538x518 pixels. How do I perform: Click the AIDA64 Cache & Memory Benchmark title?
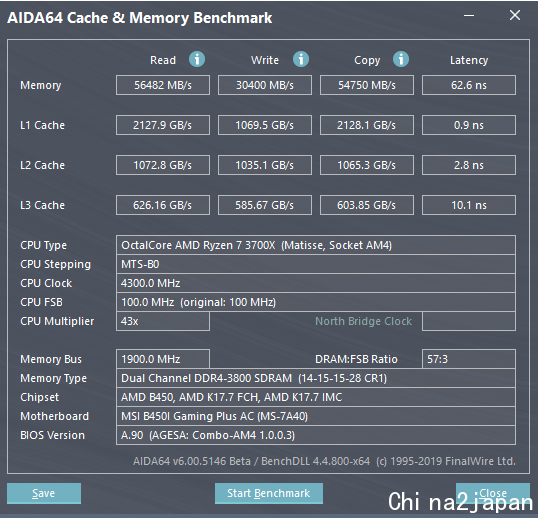point(140,18)
